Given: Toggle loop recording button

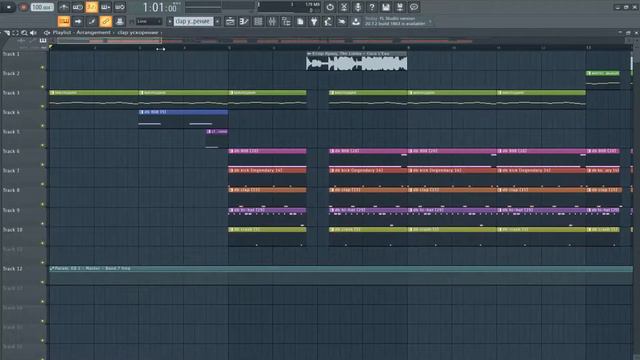Looking at the screenshot, I should (120, 7).
